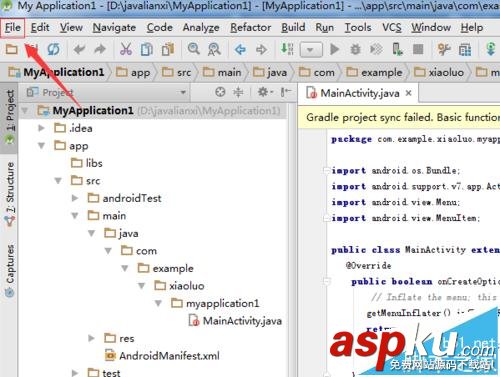The height and width of the screenshot is (377, 500).
Task: Click the Copy icon in toolbar
Action: (x=147, y=50)
